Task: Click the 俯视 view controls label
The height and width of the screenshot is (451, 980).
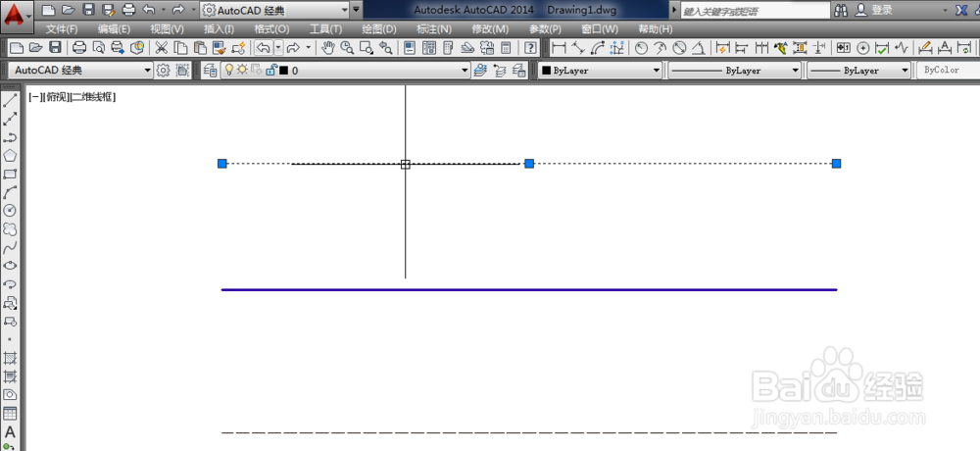Action: coord(55,97)
